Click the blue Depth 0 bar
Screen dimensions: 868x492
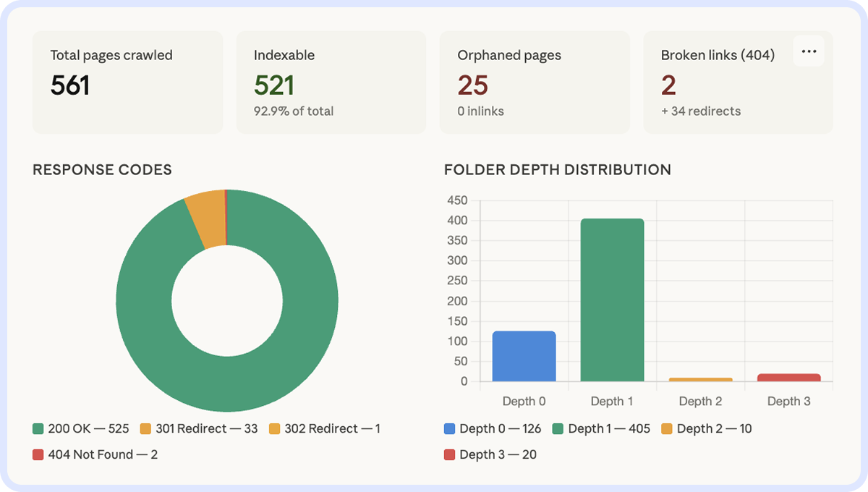[524, 356]
